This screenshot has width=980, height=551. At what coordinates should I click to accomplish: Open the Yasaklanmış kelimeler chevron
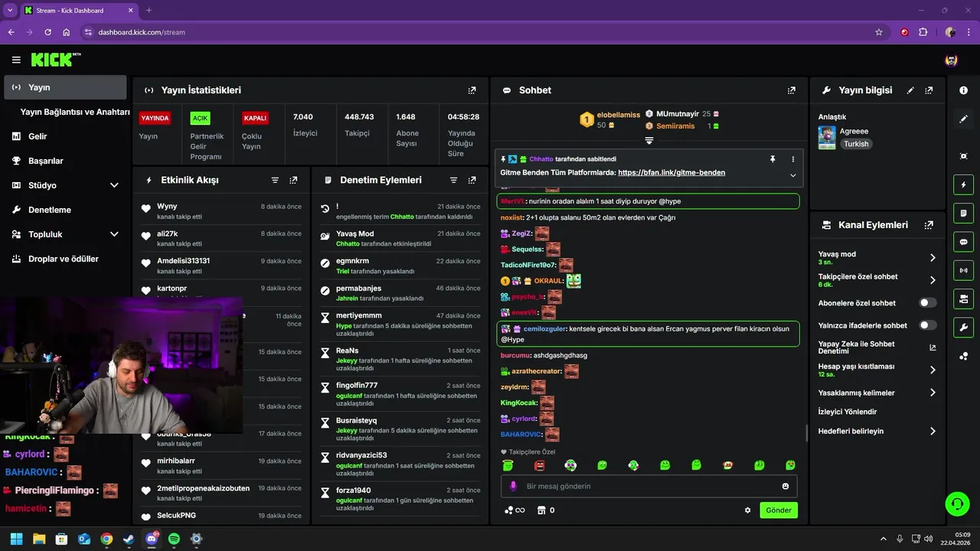coord(933,393)
